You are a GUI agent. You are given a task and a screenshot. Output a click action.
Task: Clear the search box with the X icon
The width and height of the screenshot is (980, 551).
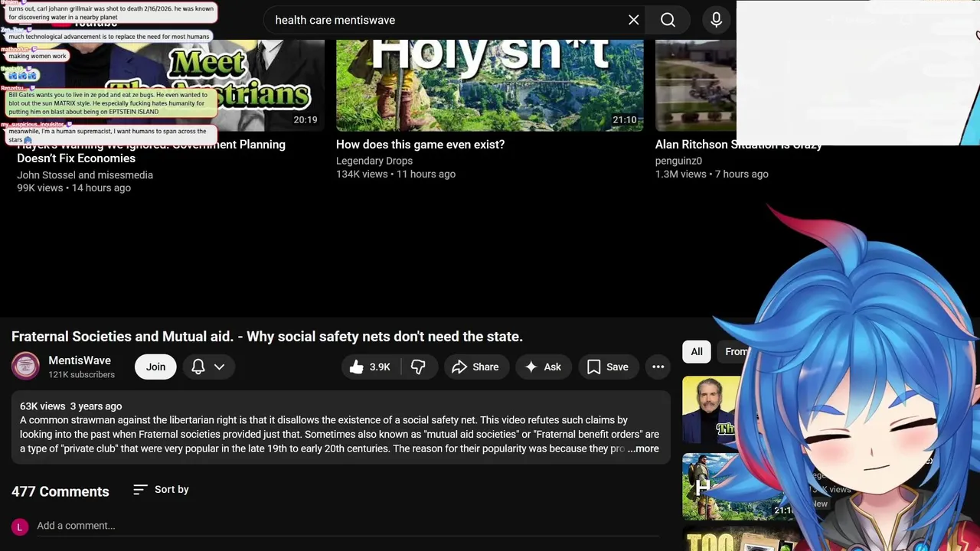634,20
